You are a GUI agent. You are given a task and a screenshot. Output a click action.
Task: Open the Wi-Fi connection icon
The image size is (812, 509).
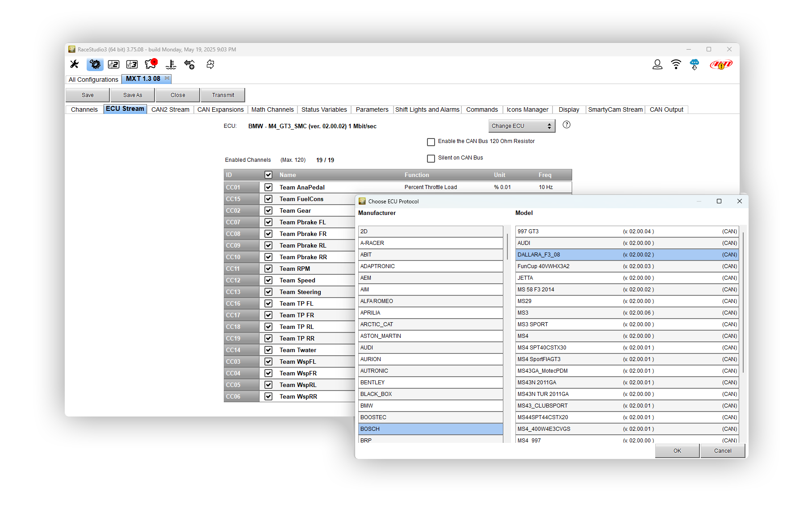676,65
